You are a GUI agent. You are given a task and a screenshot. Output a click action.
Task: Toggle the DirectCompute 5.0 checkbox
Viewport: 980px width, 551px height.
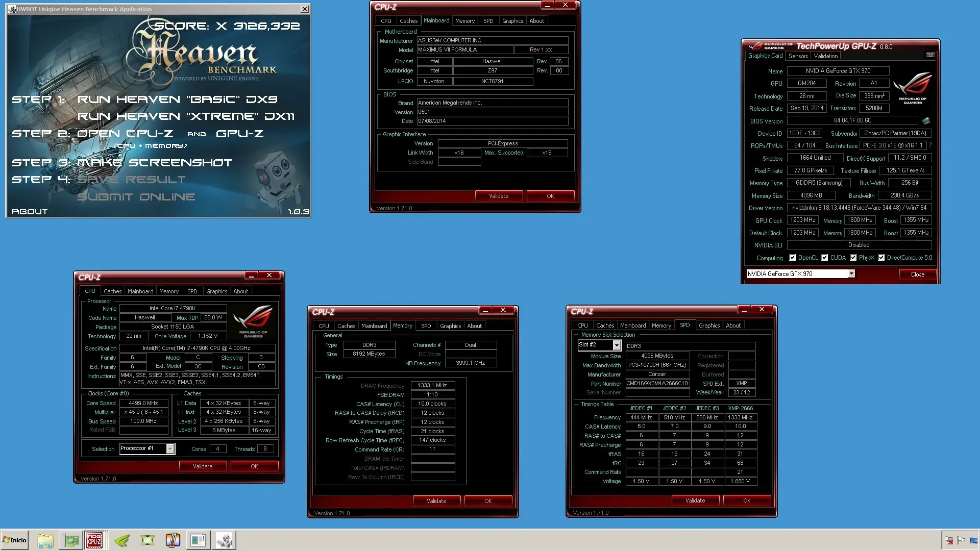pyautogui.click(x=881, y=258)
